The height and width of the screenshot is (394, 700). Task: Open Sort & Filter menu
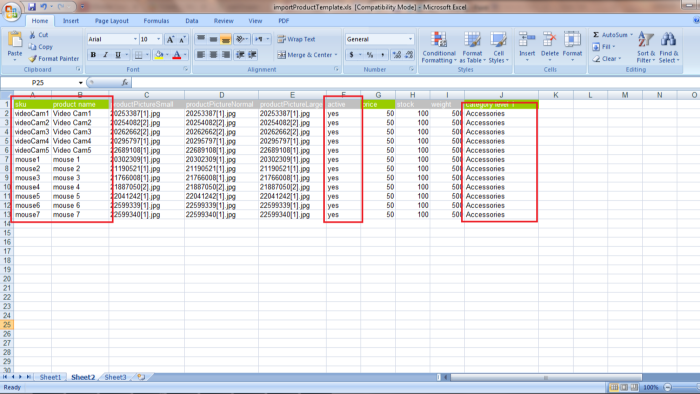tap(646, 47)
